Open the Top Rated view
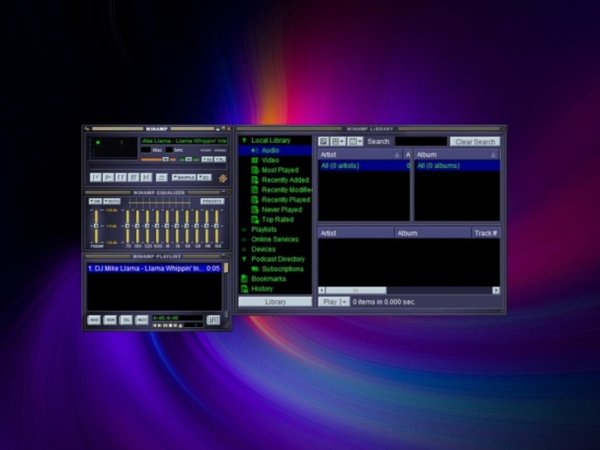 pyautogui.click(x=277, y=220)
